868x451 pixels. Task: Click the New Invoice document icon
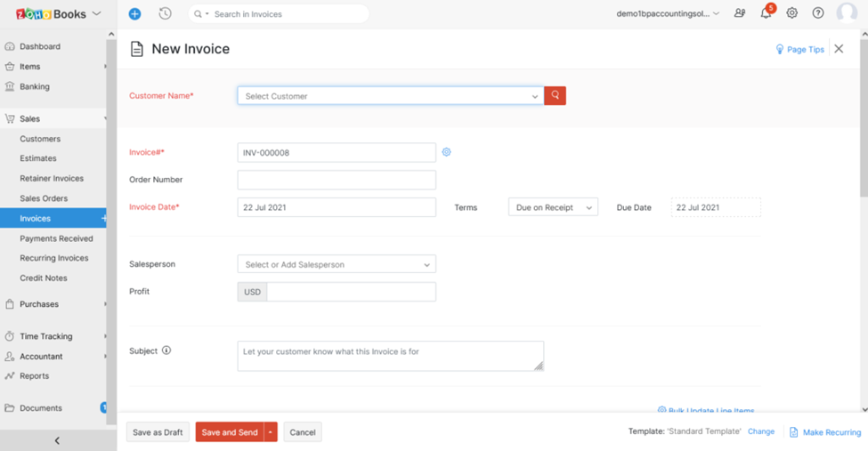coord(137,49)
